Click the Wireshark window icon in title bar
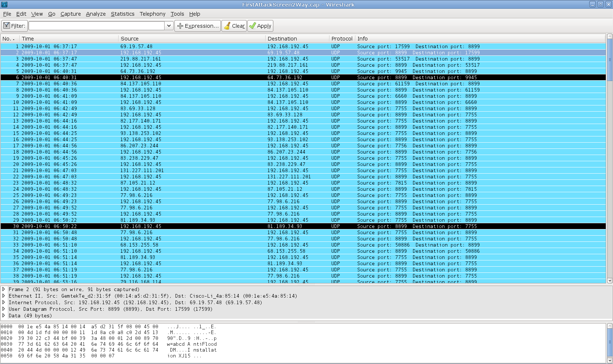Viewport: 613px width, 364px height. [4, 4]
